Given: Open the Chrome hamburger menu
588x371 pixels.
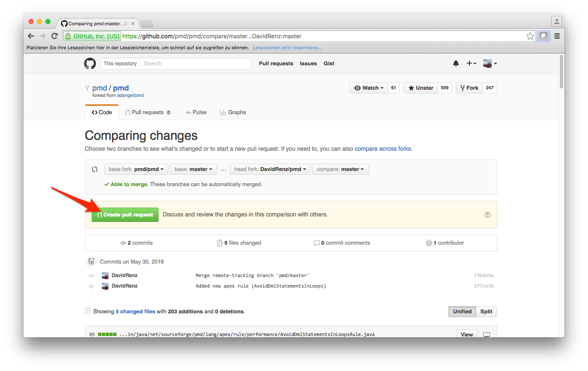Looking at the screenshot, I should (557, 36).
